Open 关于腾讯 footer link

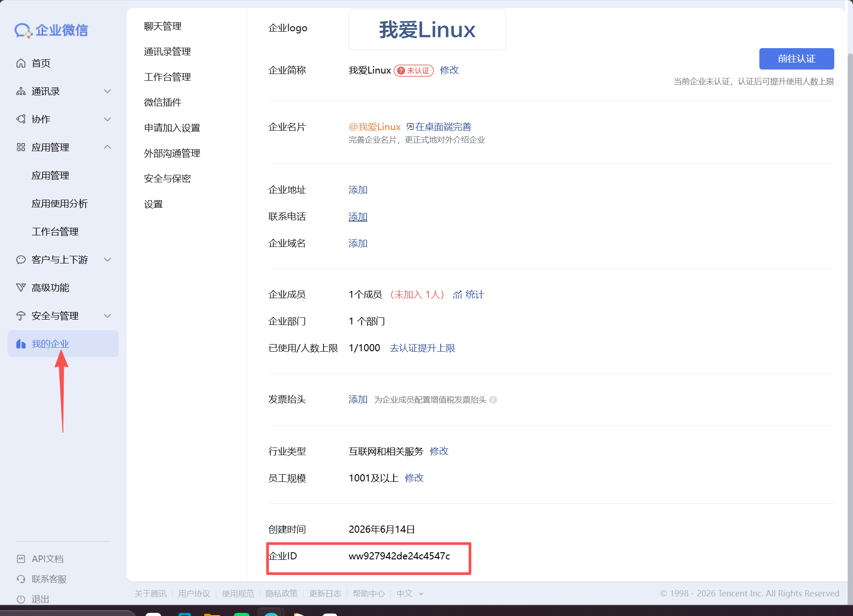151,594
